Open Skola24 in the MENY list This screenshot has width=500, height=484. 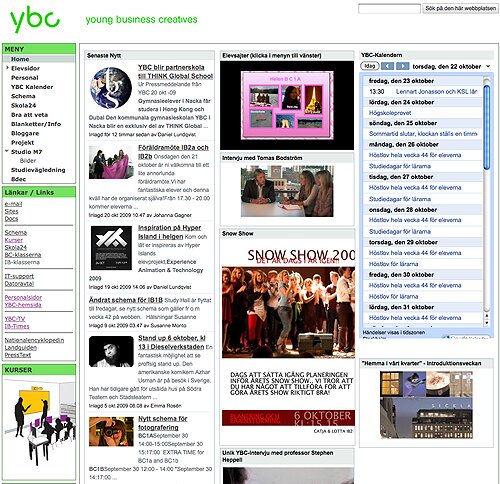click(x=23, y=105)
